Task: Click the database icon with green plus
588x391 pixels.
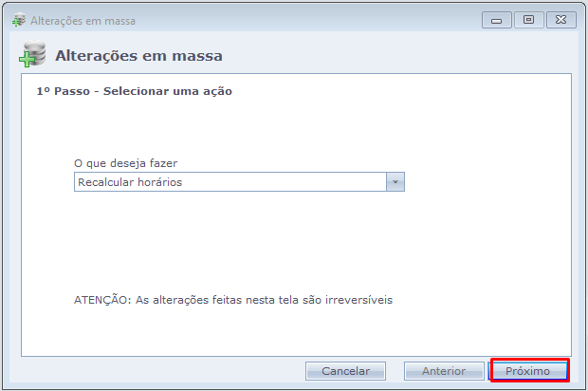Action: [32, 57]
